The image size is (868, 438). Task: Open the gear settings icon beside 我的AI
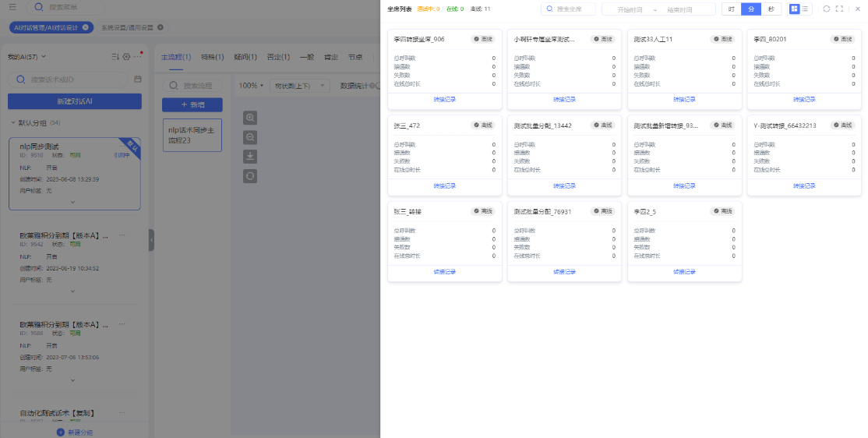(126, 57)
